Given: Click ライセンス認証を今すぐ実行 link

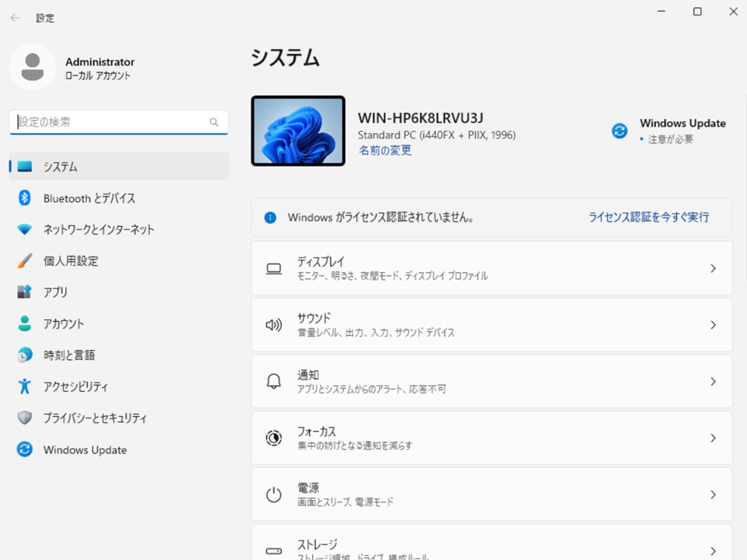Looking at the screenshot, I should pos(648,217).
